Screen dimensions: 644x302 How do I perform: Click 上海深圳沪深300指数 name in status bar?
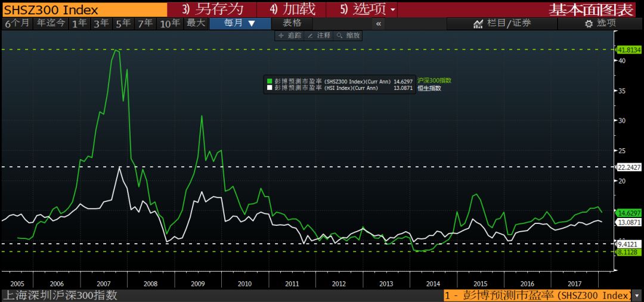(60, 295)
